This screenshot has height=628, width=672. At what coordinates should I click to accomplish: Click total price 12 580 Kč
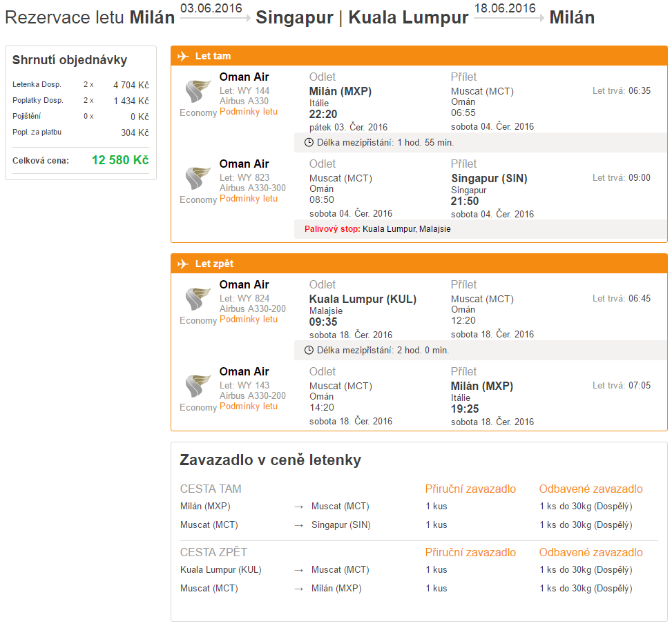120,160
